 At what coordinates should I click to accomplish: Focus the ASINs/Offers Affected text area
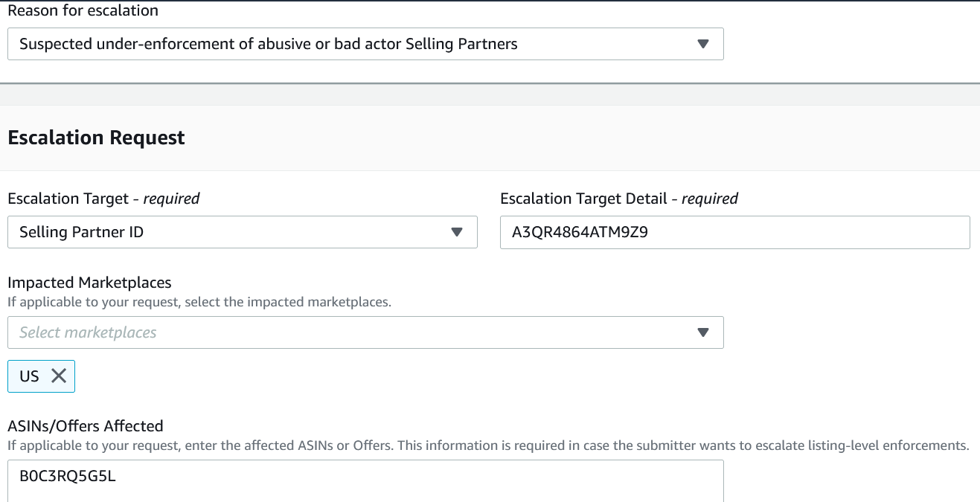click(365, 480)
